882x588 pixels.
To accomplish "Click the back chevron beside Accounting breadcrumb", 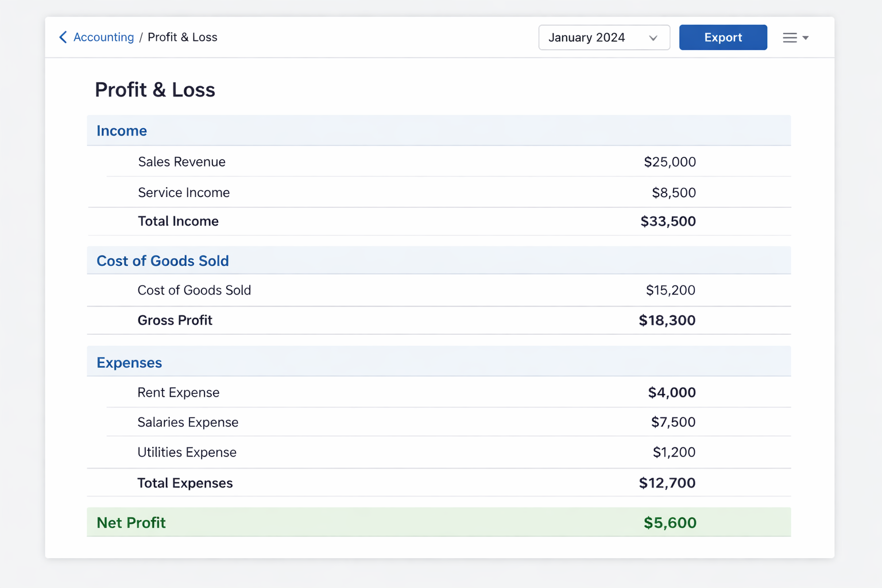I will pyautogui.click(x=63, y=37).
